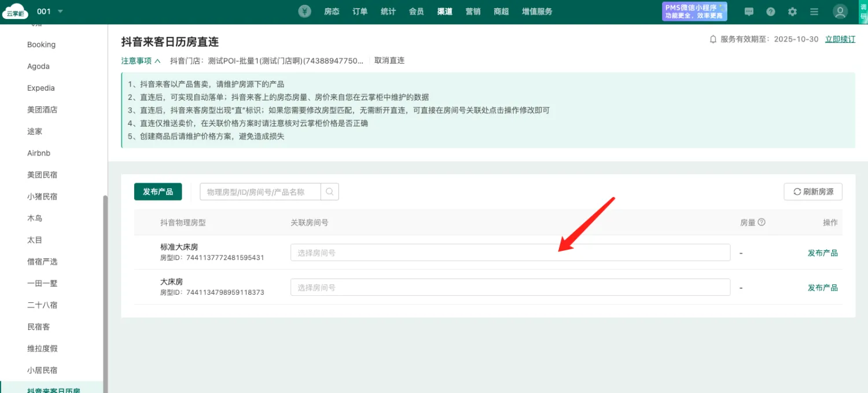
Task: Open the 001 store switcher dropdown
Action: [x=50, y=12]
